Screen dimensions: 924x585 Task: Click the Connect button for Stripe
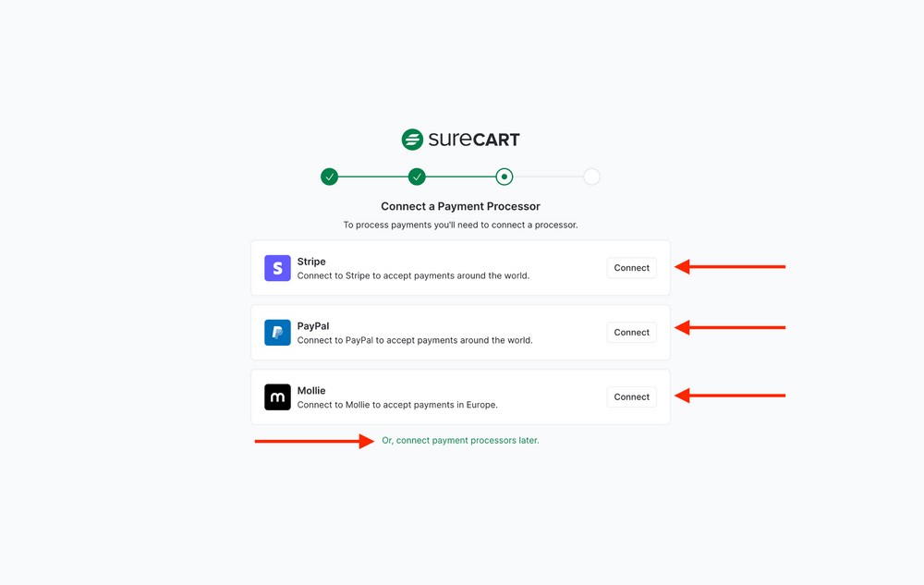pyautogui.click(x=631, y=267)
